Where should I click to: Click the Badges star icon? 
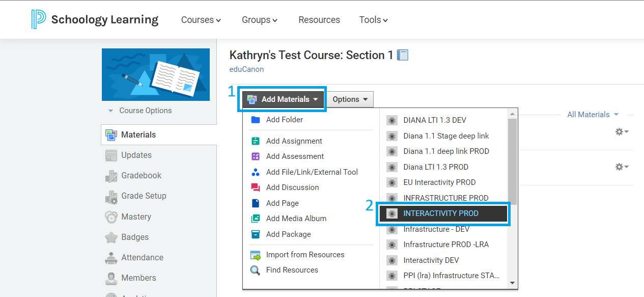(x=111, y=237)
